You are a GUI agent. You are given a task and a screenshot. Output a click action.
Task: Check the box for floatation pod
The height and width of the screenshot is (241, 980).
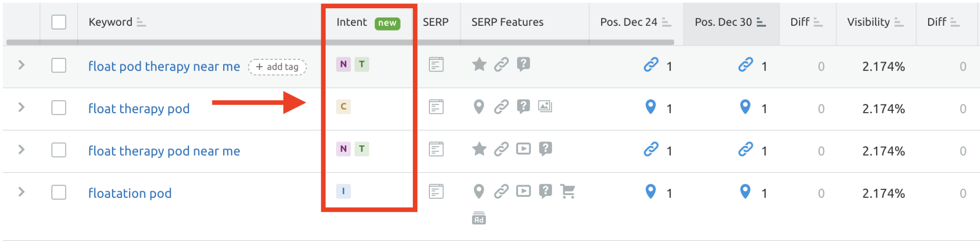pyautogui.click(x=59, y=192)
